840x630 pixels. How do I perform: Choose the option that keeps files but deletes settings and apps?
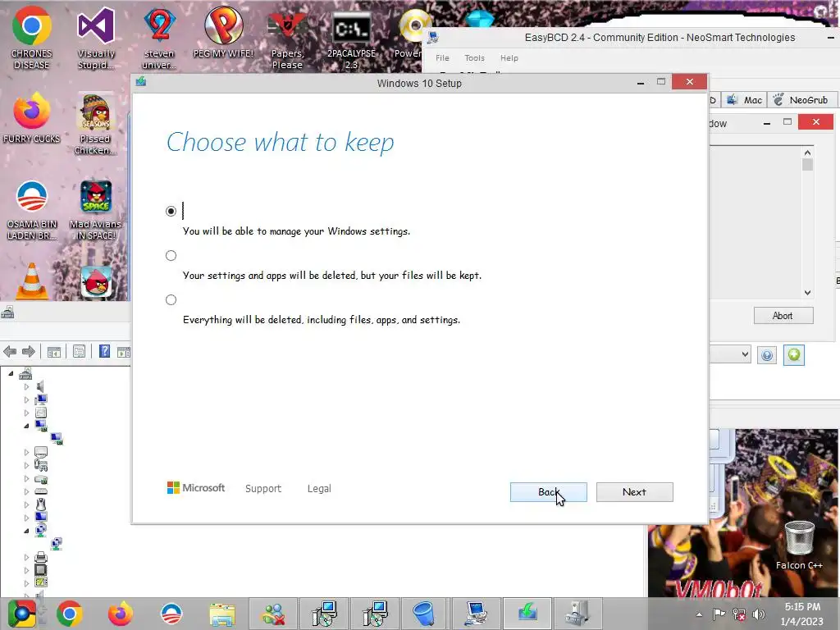click(171, 256)
